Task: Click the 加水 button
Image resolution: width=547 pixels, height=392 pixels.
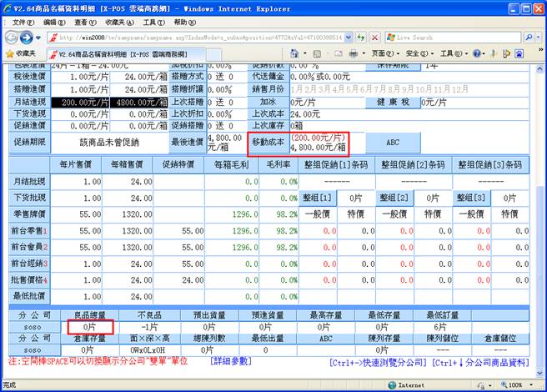Action: pos(267,102)
